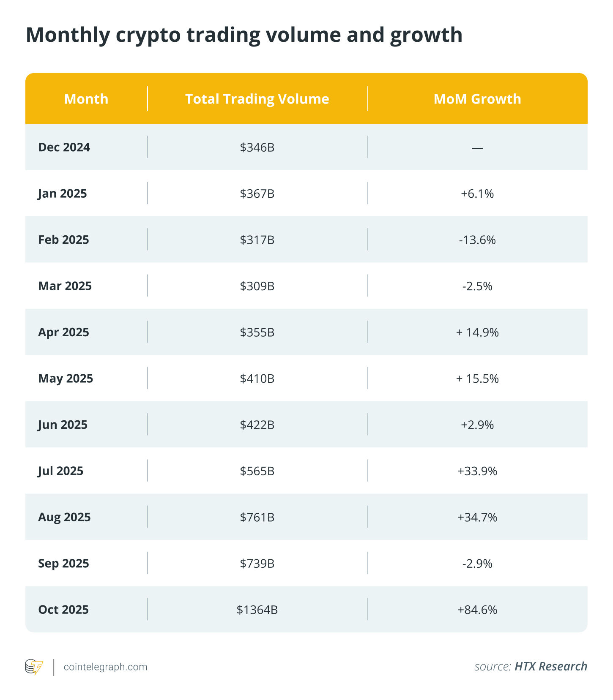Click the Sep 2025 row label
The width and height of the screenshot is (613, 700).
(63, 564)
